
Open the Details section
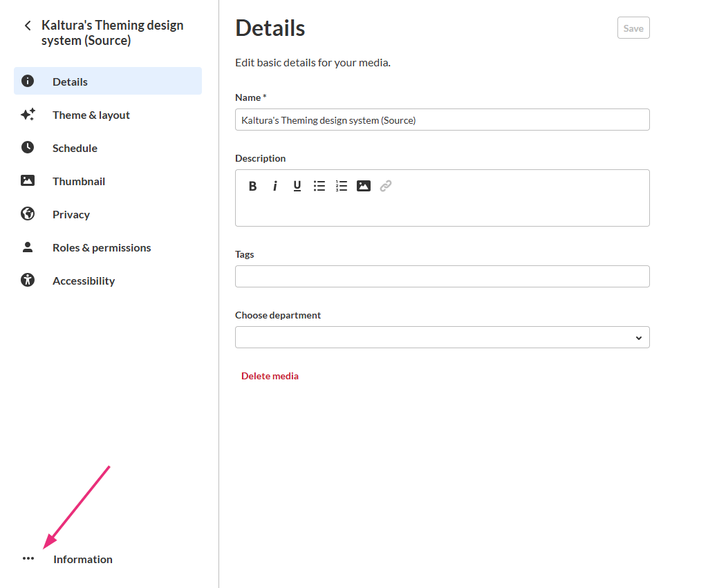[x=108, y=82]
